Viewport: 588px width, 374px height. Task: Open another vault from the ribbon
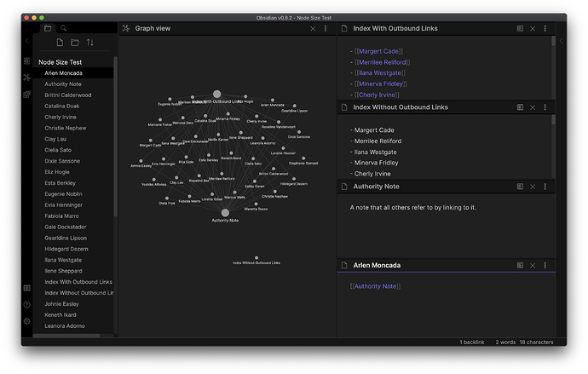click(x=26, y=288)
